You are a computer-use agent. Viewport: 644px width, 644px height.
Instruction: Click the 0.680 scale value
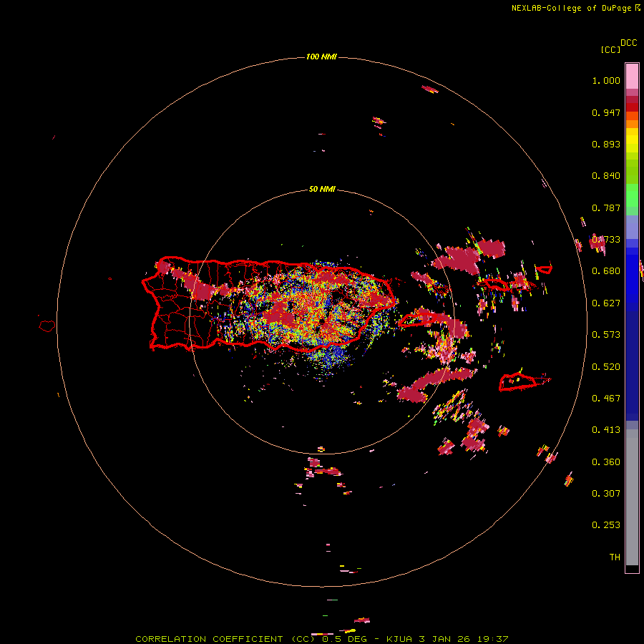(606, 271)
